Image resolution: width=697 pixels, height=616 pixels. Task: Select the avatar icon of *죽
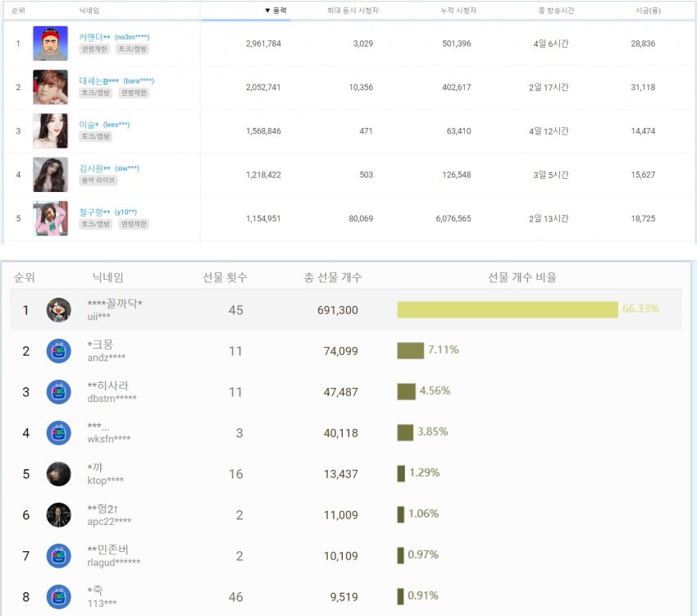59,596
